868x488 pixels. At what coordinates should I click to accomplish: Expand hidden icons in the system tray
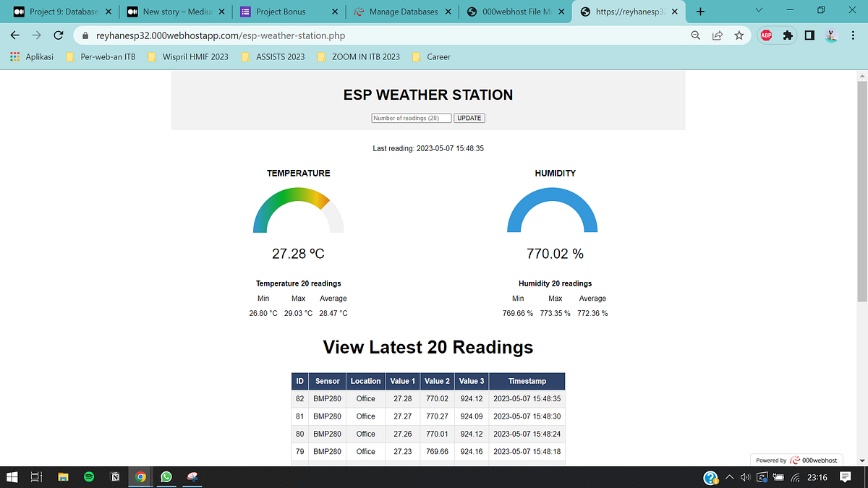coord(730,476)
